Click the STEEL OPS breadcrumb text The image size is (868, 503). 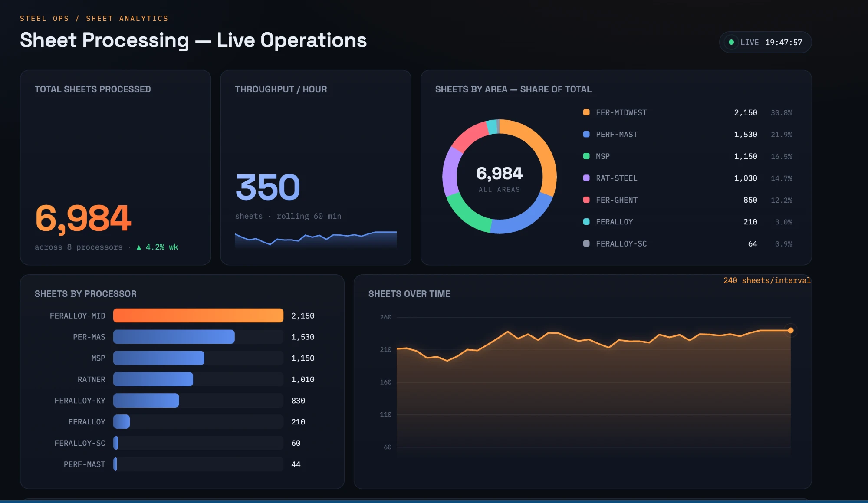point(44,18)
